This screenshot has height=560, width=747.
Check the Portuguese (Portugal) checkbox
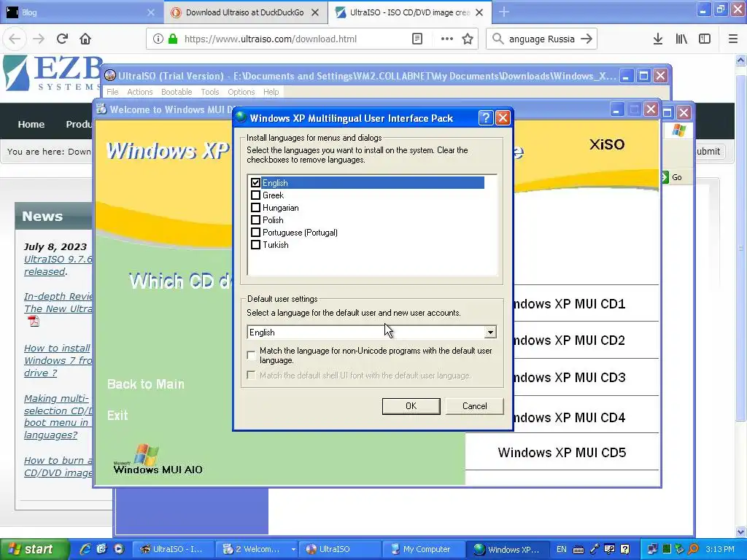255,233
